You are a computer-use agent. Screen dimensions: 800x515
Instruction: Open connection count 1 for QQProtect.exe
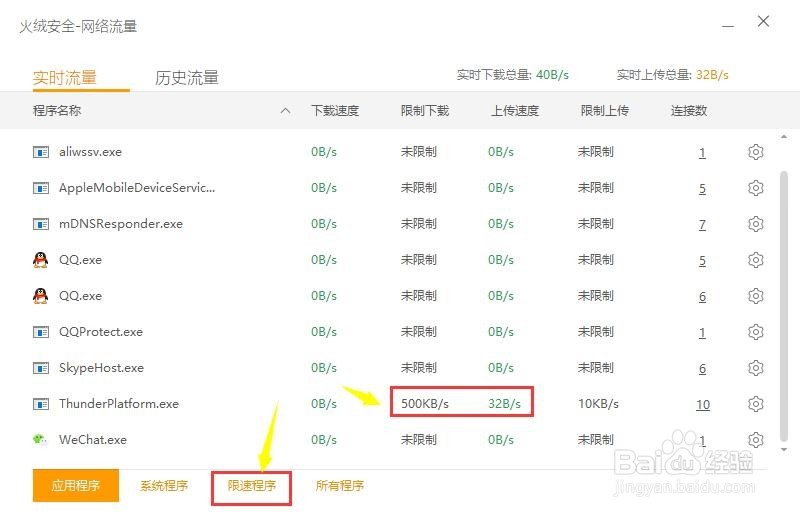[702, 333]
